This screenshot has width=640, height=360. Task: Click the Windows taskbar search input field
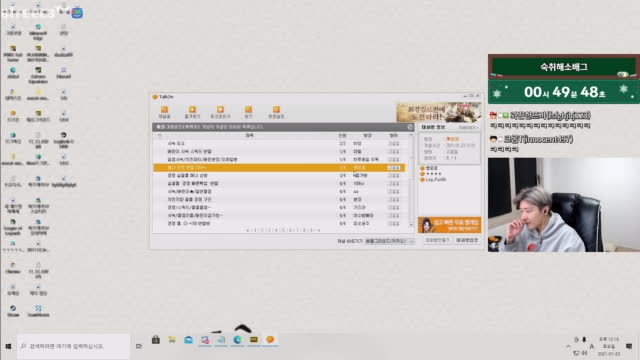pos(73,346)
